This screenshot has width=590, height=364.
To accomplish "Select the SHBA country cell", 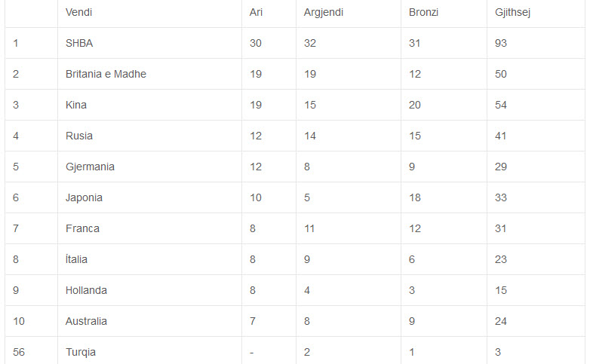I will [79, 43].
